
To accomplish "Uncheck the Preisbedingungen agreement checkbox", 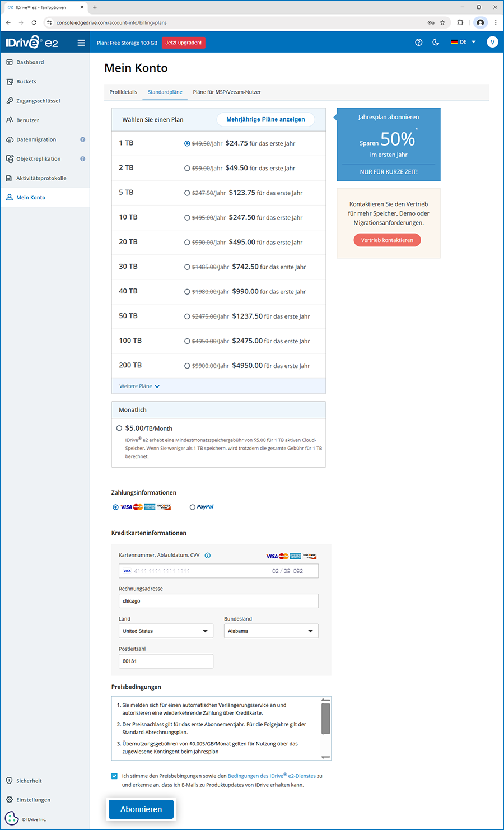I will (115, 776).
